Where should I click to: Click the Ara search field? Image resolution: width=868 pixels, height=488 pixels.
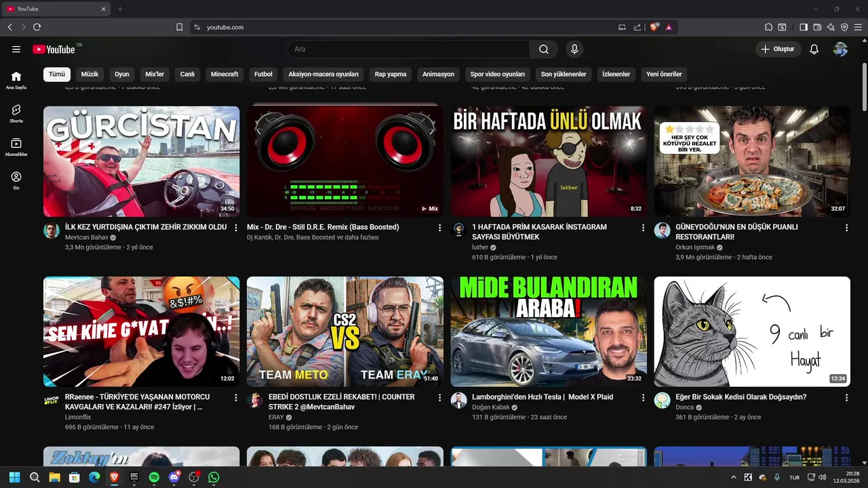[409, 49]
